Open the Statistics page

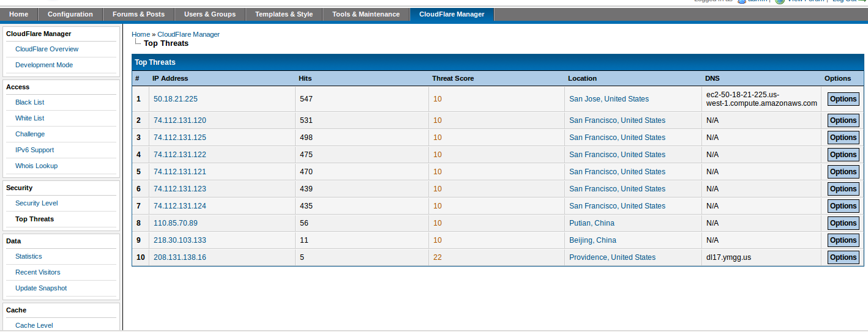pyautogui.click(x=29, y=256)
